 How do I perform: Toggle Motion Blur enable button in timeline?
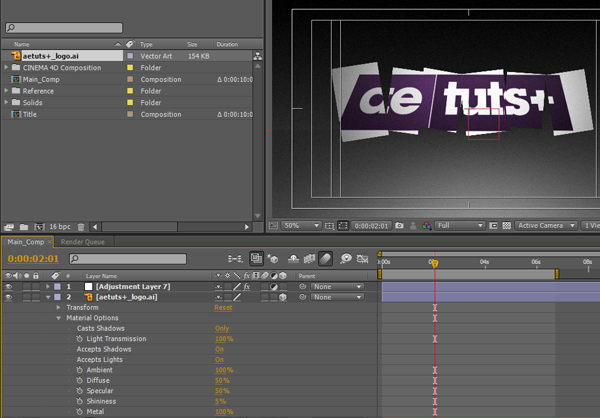click(325, 258)
